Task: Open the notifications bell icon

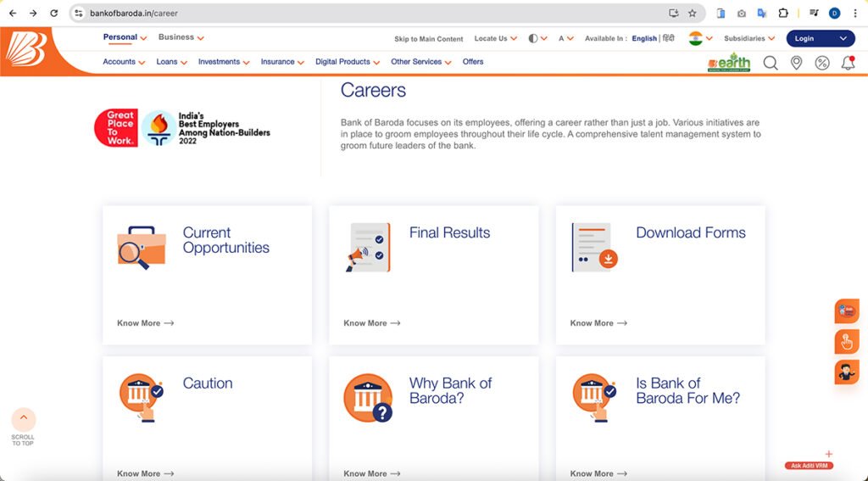Action: coord(848,63)
